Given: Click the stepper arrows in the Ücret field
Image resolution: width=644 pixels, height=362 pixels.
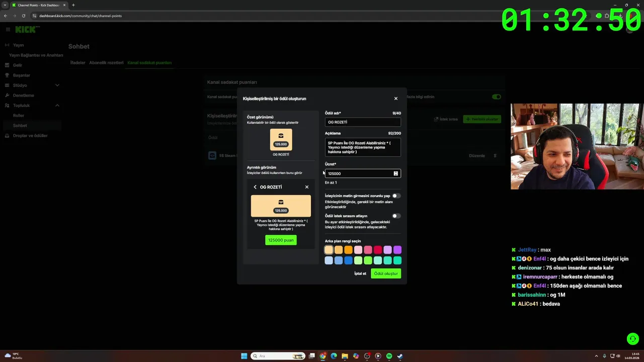Looking at the screenshot, I should 395,173.
